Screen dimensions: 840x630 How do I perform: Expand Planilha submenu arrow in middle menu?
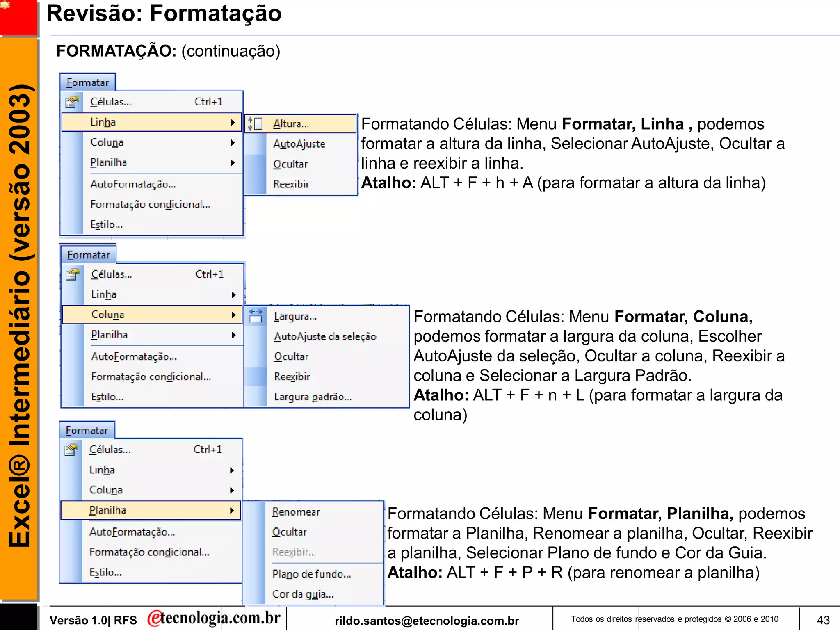(234, 335)
